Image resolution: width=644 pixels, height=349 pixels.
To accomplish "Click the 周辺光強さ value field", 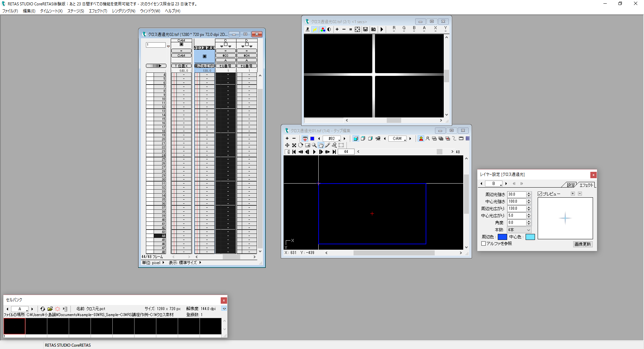I will click(x=517, y=194).
